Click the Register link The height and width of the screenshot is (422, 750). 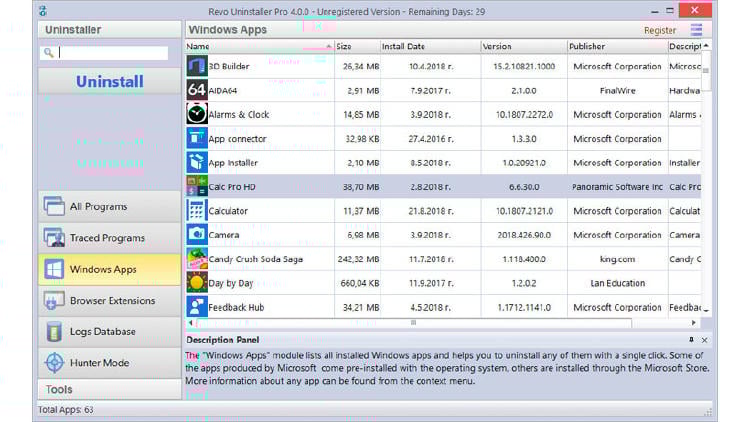pos(660,30)
